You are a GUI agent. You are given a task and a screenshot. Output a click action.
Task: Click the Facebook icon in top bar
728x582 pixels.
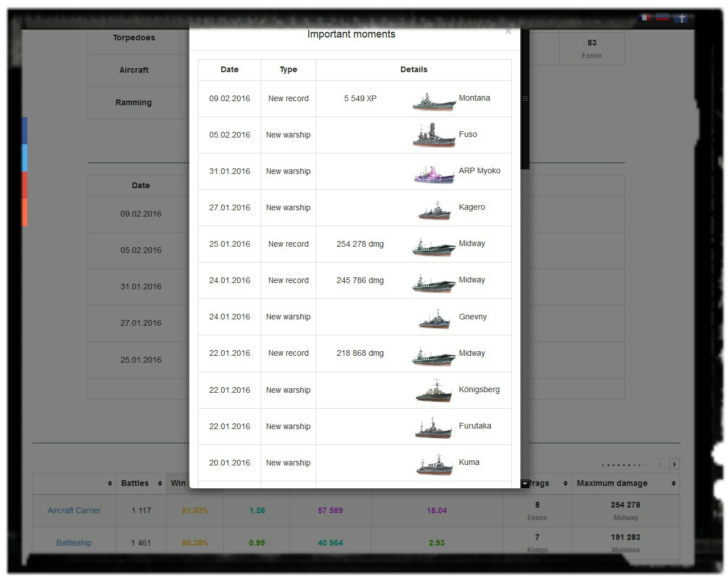pos(681,18)
